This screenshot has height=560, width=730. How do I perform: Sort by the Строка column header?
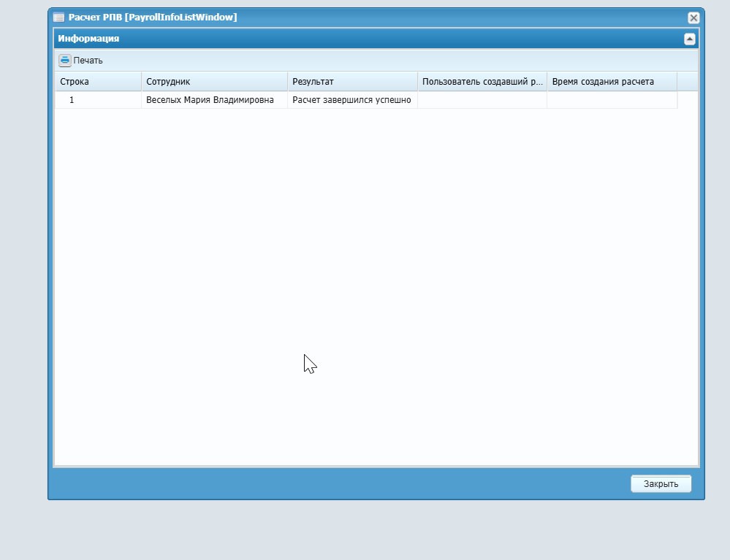coord(98,81)
